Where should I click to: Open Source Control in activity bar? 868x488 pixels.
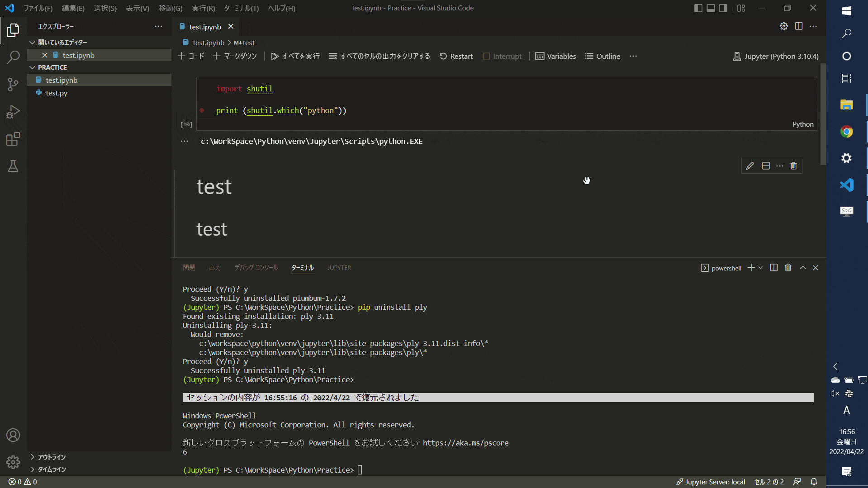point(13,85)
